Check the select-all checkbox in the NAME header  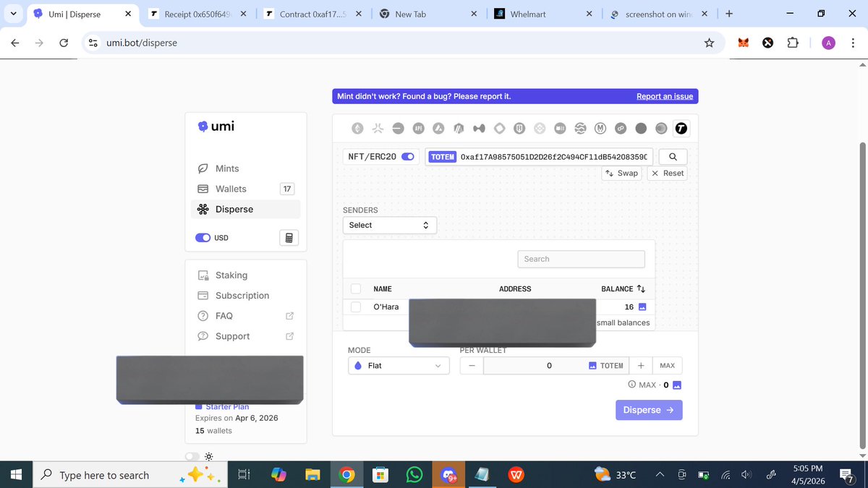[356, 288]
